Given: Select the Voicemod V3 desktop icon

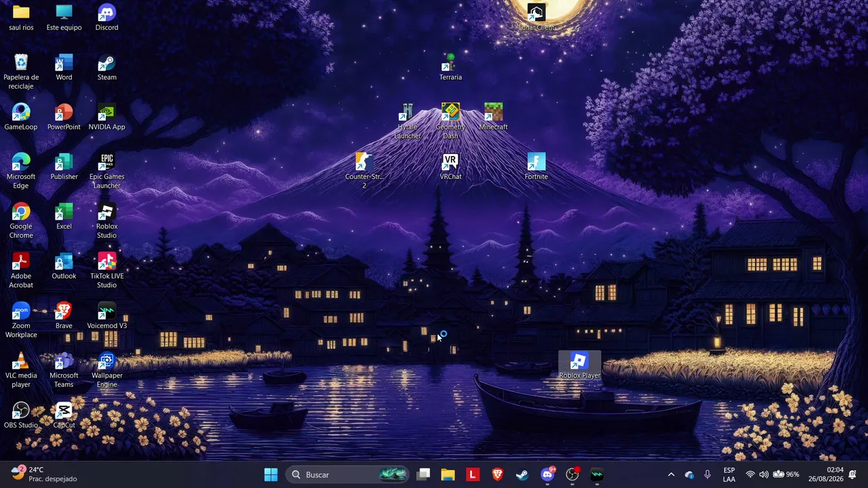Looking at the screenshot, I should pos(106,316).
